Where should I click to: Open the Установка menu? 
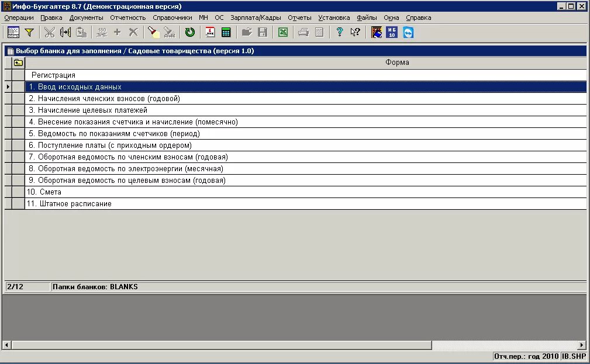pos(334,18)
